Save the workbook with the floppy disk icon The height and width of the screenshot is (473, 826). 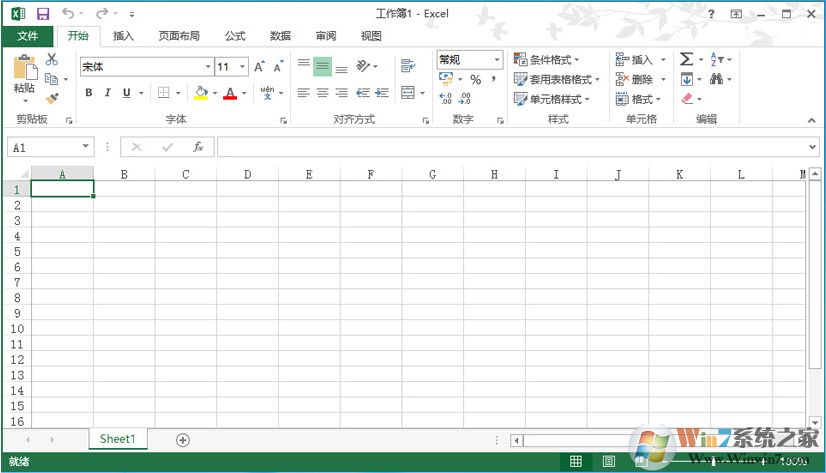pos(42,14)
